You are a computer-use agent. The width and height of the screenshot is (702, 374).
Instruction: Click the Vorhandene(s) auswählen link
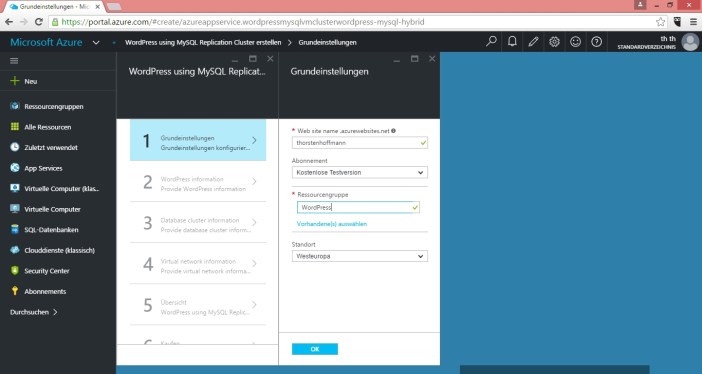(332, 224)
